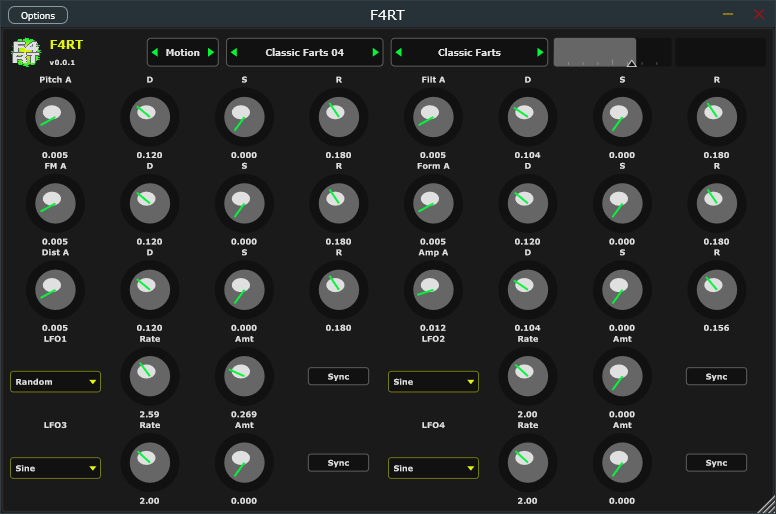Click the FM envelope R knob
The height and width of the screenshot is (514, 776).
pyautogui.click(x=339, y=204)
